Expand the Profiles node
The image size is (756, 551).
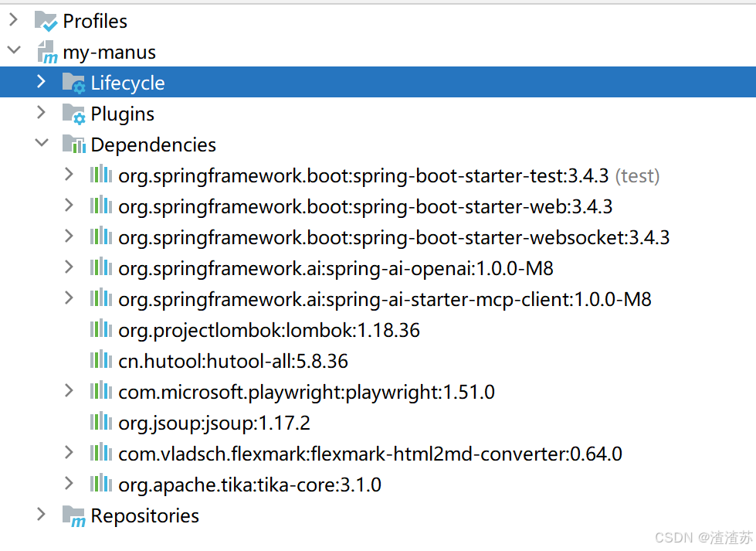point(13,20)
